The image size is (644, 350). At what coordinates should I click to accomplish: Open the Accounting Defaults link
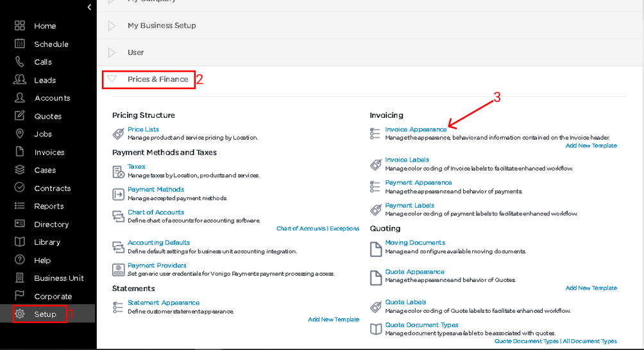click(x=158, y=242)
